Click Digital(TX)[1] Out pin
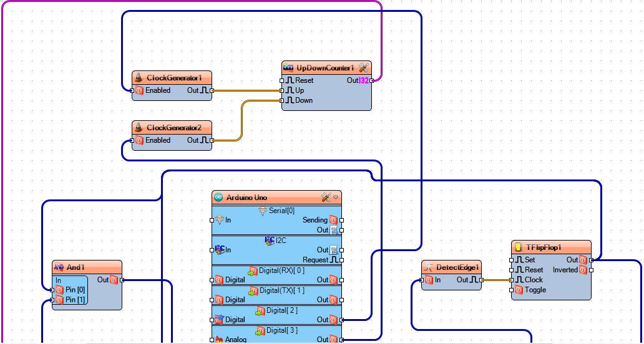644x344 pixels. click(342, 300)
